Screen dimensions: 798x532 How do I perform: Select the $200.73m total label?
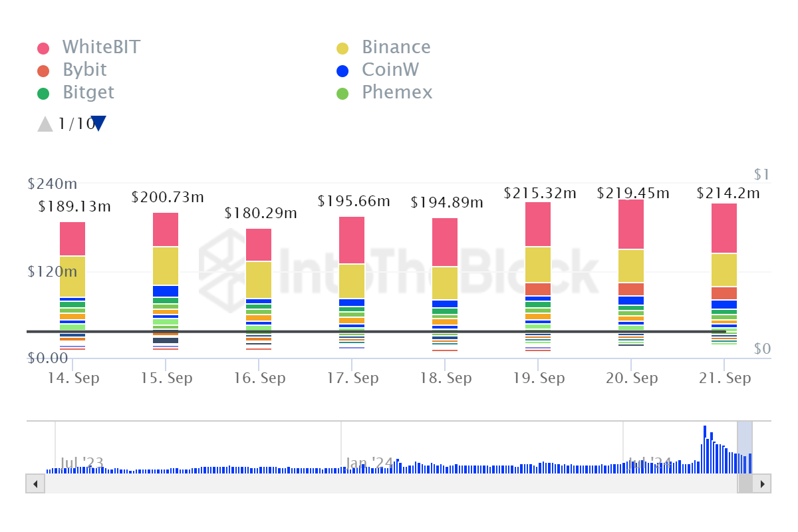point(168,197)
